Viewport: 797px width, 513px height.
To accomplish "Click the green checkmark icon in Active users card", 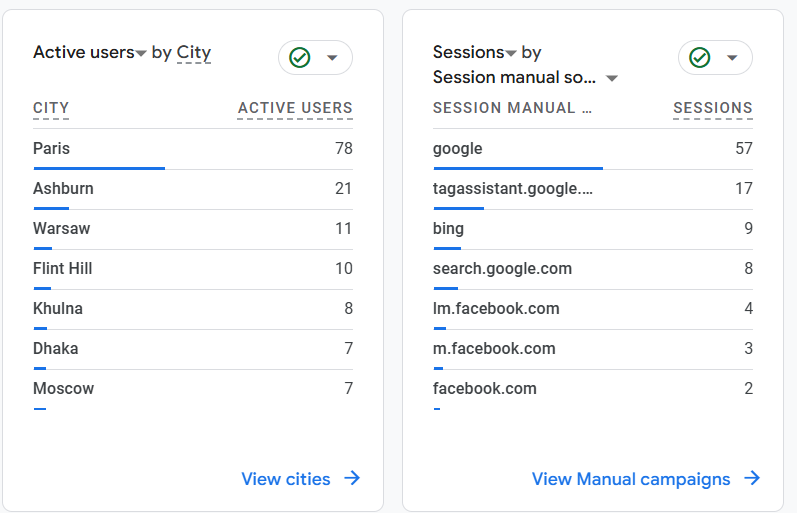I will pos(299,58).
